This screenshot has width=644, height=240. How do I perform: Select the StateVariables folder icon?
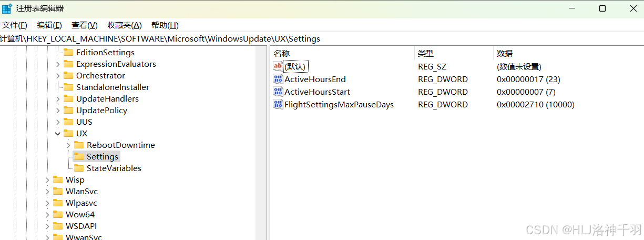(79, 168)
